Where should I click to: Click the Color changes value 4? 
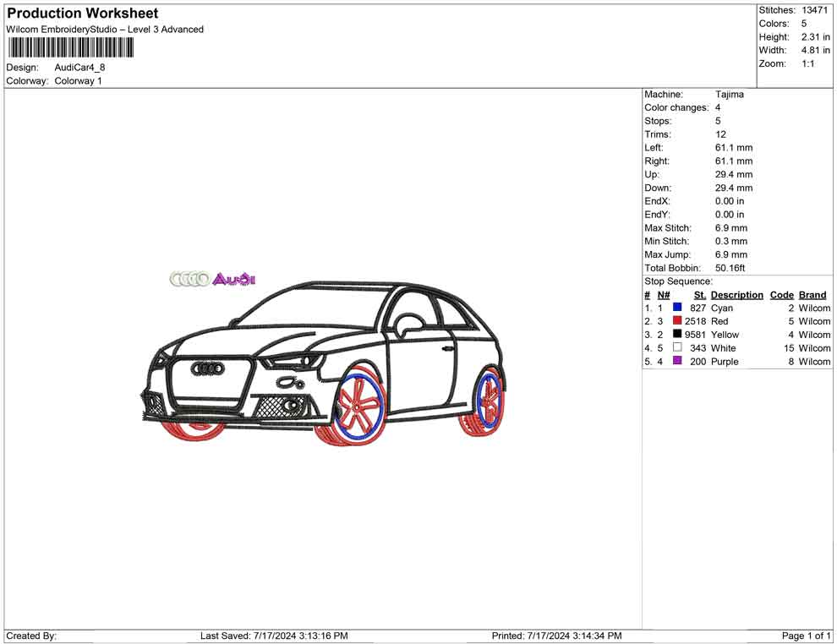[718, 108]
